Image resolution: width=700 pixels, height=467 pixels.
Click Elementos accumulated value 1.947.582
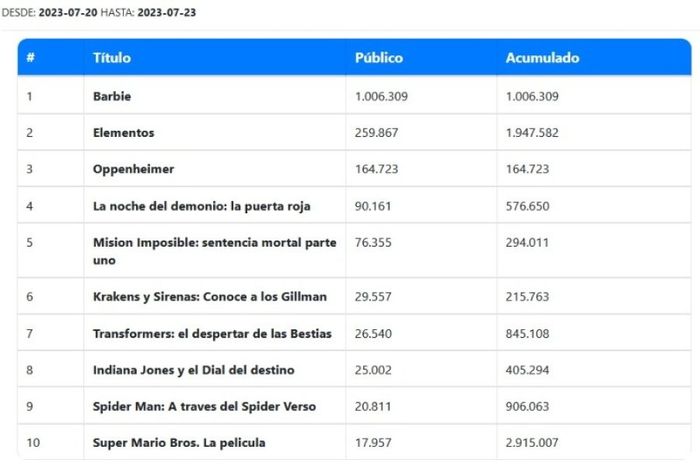pyautogui.click(x=532, y=133)
